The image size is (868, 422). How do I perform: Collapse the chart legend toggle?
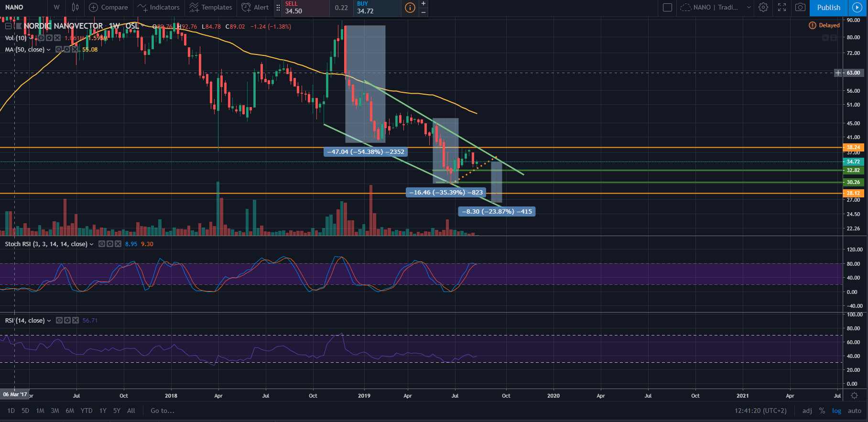pos(8,26)
